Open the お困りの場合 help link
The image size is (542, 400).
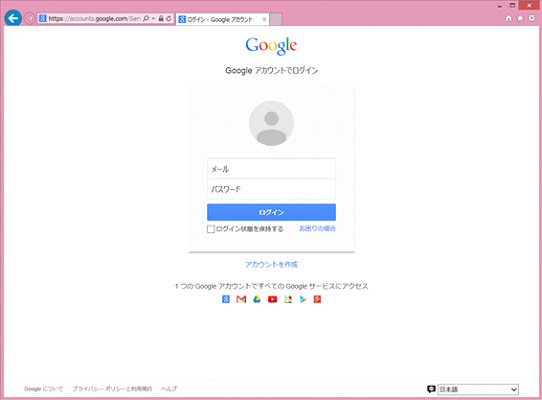317,228
